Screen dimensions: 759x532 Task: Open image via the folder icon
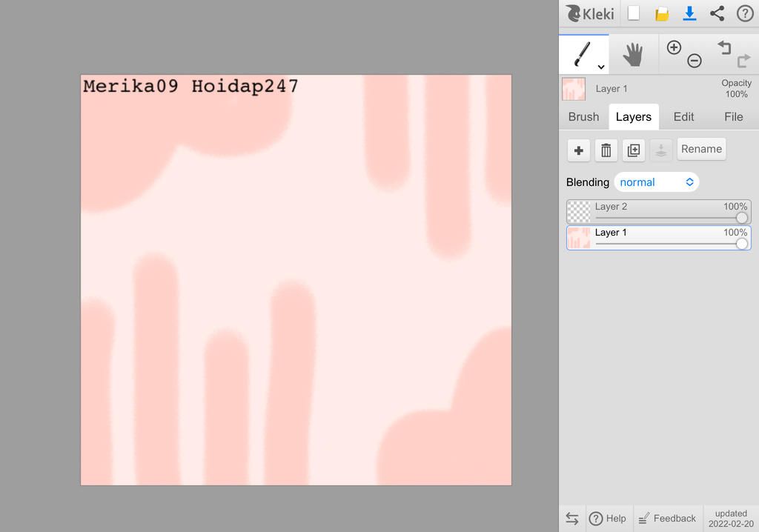pos(662,13)
